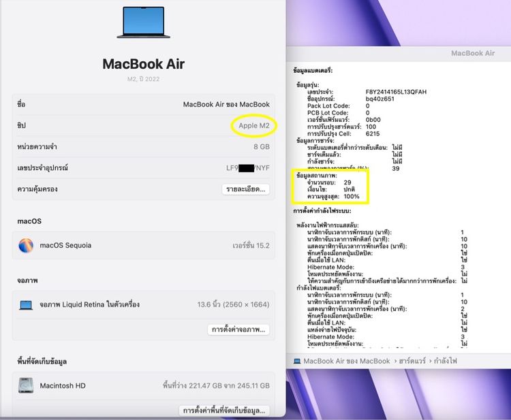Viewport: 511px width, 420px height.
Task: Click the Liquid Retina display icon
Action: tap(26, 305)
